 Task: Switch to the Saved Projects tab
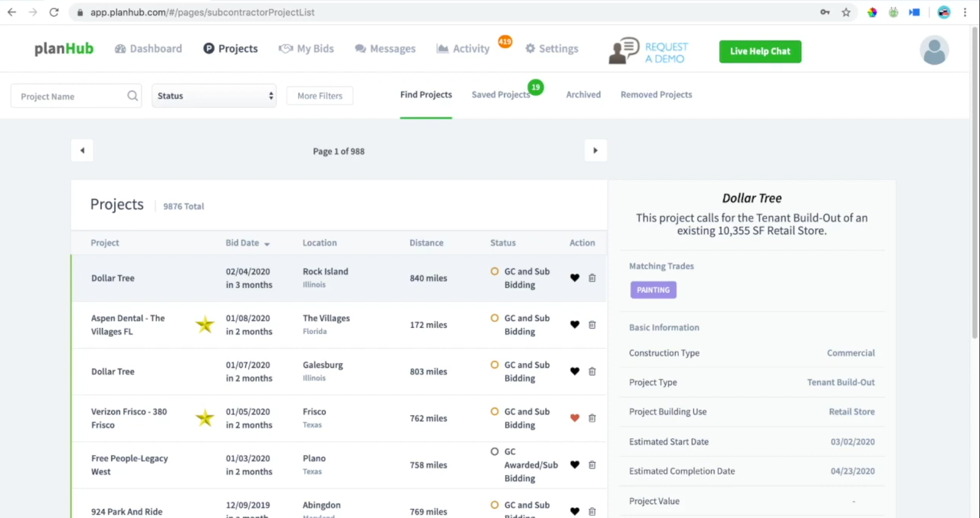click(x=500, y=95)
